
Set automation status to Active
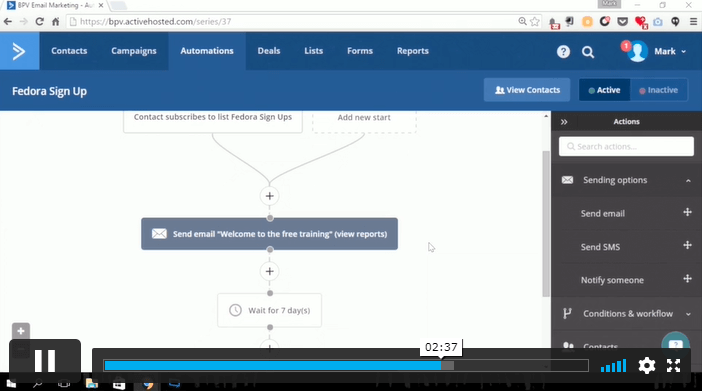604,90
